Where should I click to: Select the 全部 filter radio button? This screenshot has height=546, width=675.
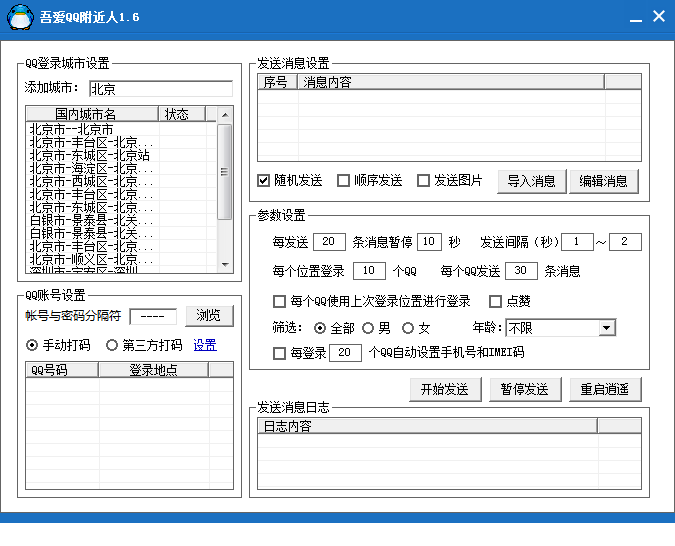click(x=320, y=329)
